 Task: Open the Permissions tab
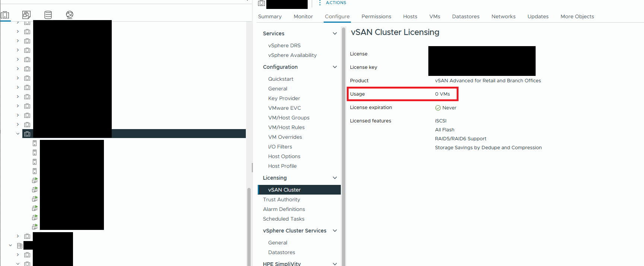tap(376, 16)
